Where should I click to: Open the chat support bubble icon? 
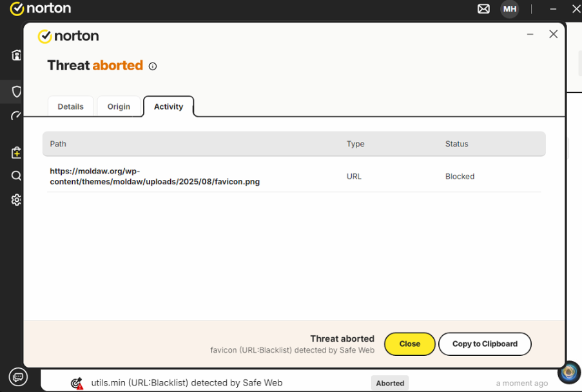coord(18,377)
